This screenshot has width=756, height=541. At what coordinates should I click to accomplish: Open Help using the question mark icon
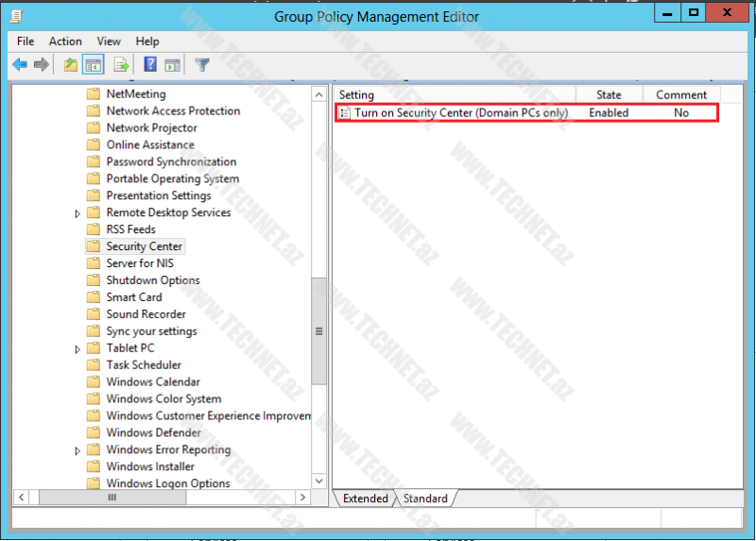point(150,65)
